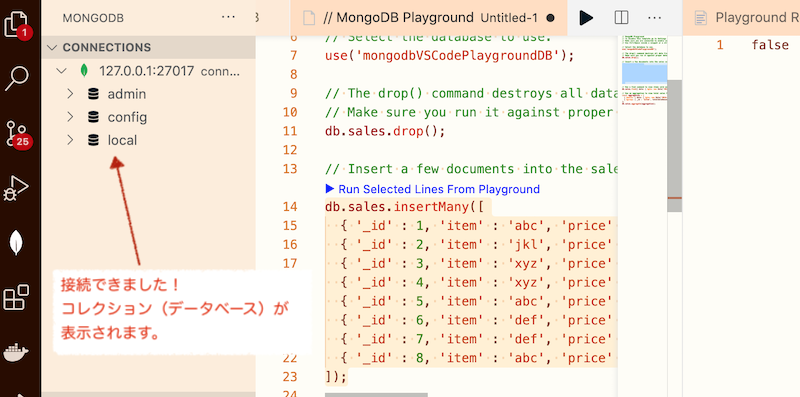Image resolution: width=800 pixels, height=397 pixels.
Task: Expand the admin database
Action: point(70,94)
